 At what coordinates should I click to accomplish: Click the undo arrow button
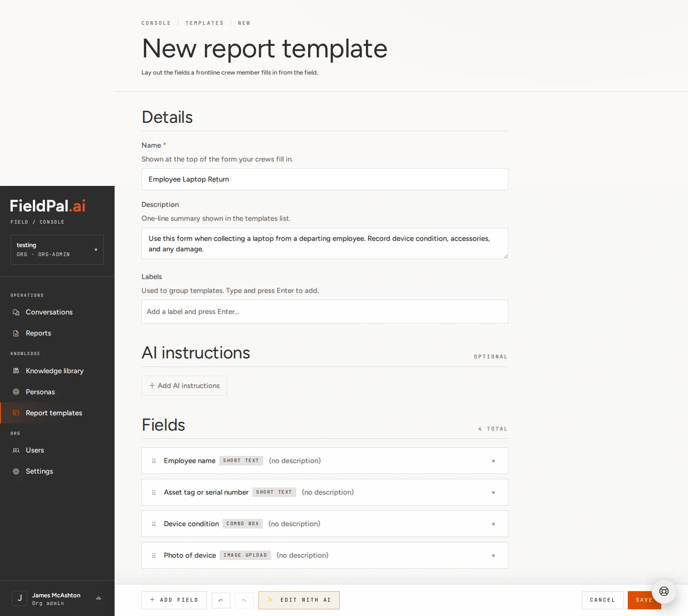coord(221,601)
